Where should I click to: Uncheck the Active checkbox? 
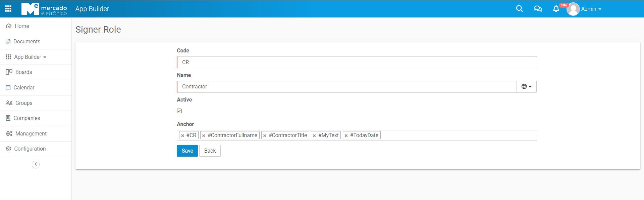pos(179,111)
